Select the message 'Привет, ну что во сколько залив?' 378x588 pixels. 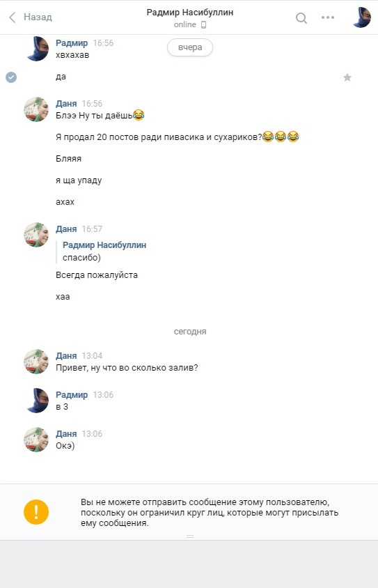127,368
